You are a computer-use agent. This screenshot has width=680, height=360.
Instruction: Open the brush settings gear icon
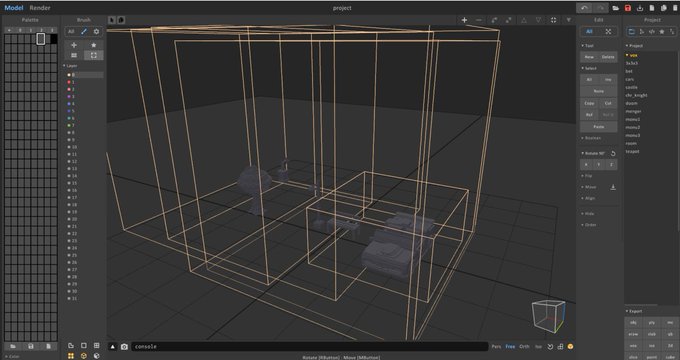(x=96, y=31)
